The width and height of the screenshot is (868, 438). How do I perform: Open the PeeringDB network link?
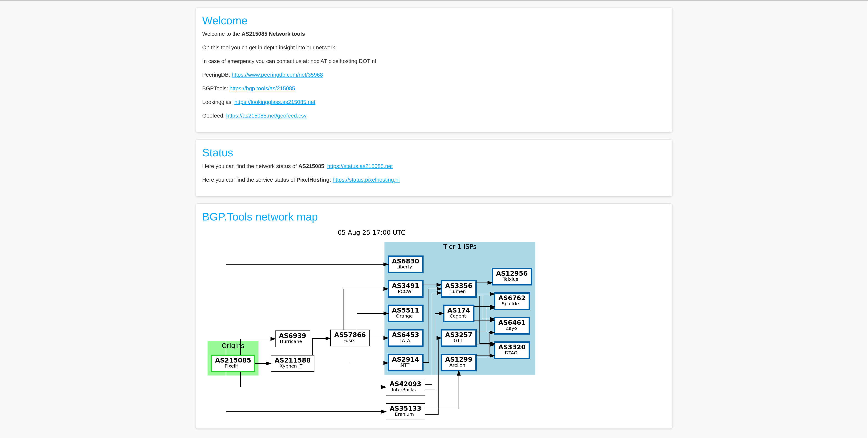(x=277, y=75)
